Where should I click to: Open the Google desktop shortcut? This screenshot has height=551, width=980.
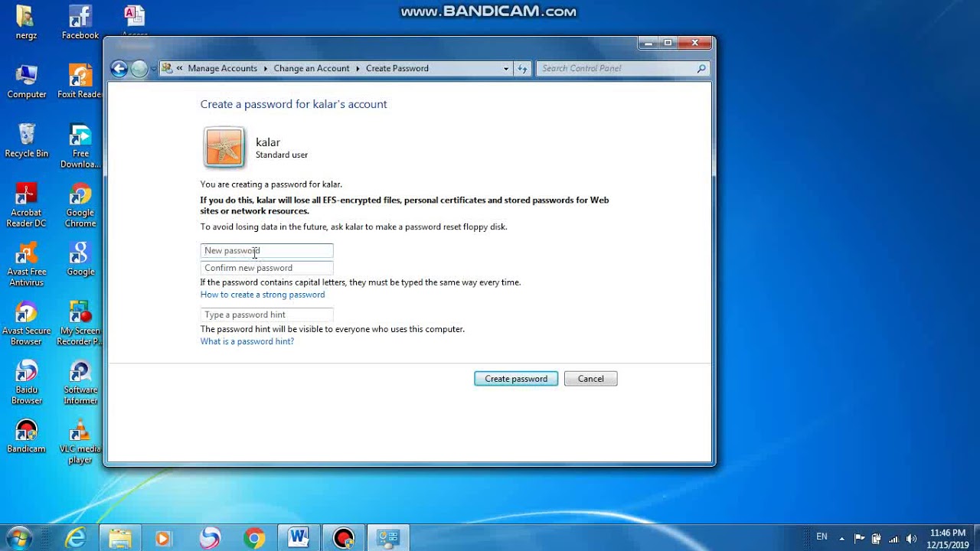tap(80, 259)
